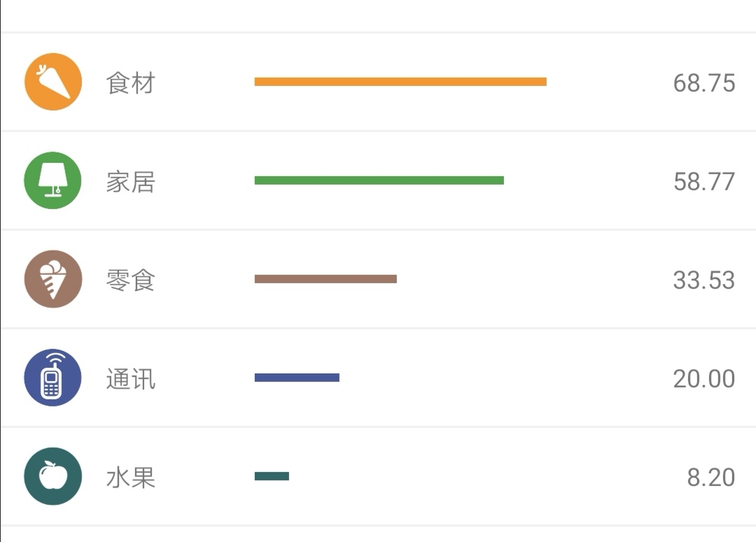This screenshot has height=542, width=756.
Task: Select the 零食 category label
Action: (x=131, y=280)
